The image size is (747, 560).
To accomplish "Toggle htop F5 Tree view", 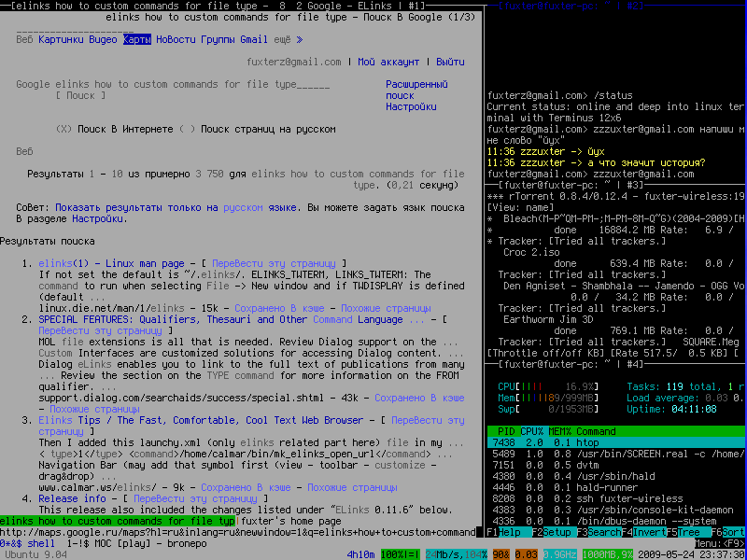I will pyautogui.click(x=688, y=532).
